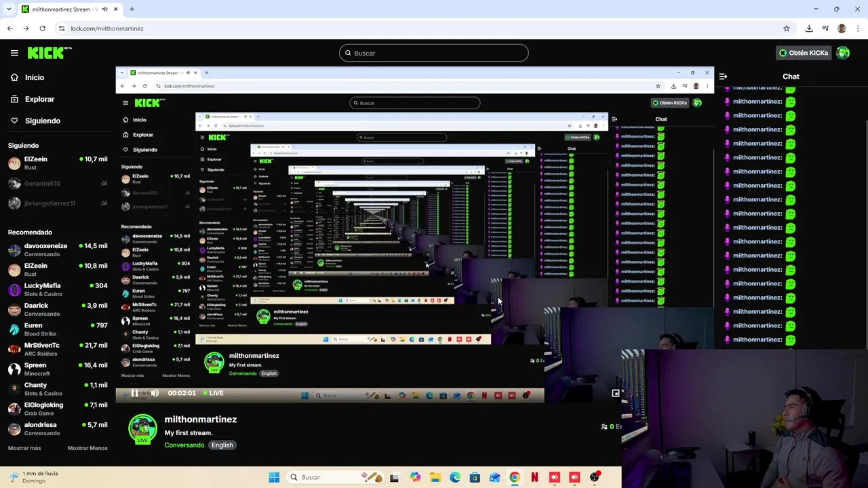This screenshot has height=488, width=868.
Task: Open the weather widget showing lluvia
Action: tap(33, 477)
